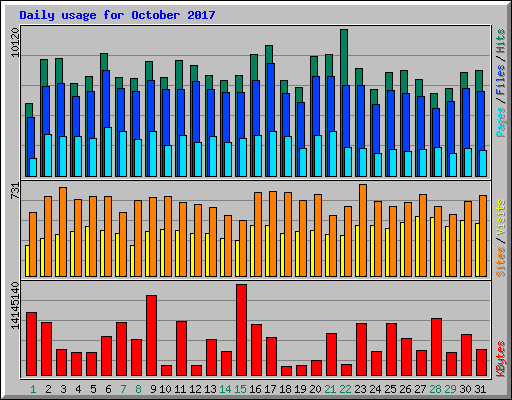
Task: Click the KBytes legend label
Action: pyautogui.click(x=501, y=359)
